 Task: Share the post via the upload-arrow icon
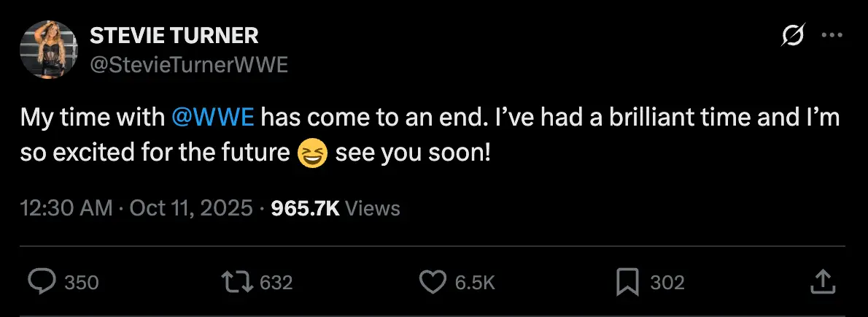(x=822, y=282)
